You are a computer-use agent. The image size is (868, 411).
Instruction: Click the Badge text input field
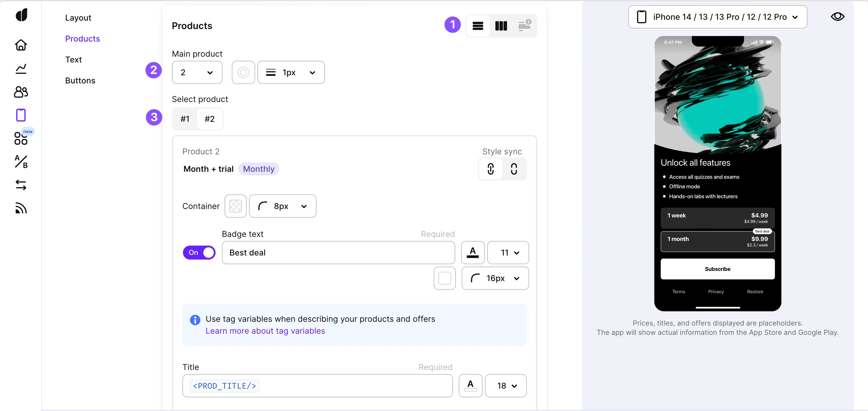click(x=338, y=253)
